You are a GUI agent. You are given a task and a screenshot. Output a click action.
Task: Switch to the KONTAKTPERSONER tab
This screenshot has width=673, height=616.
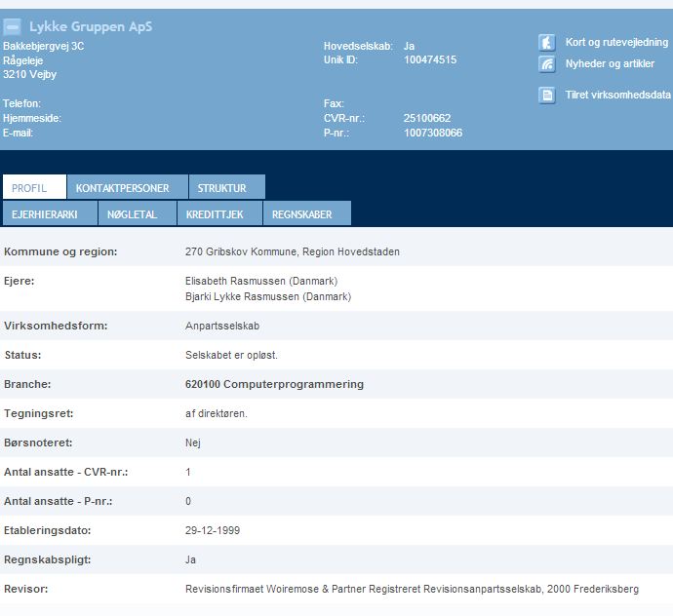coord(128,186)
